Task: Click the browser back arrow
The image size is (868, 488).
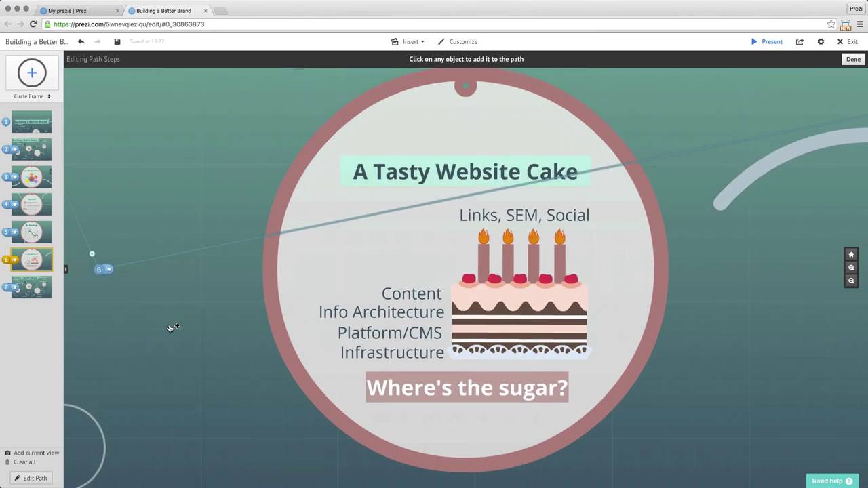Action: 8,24
